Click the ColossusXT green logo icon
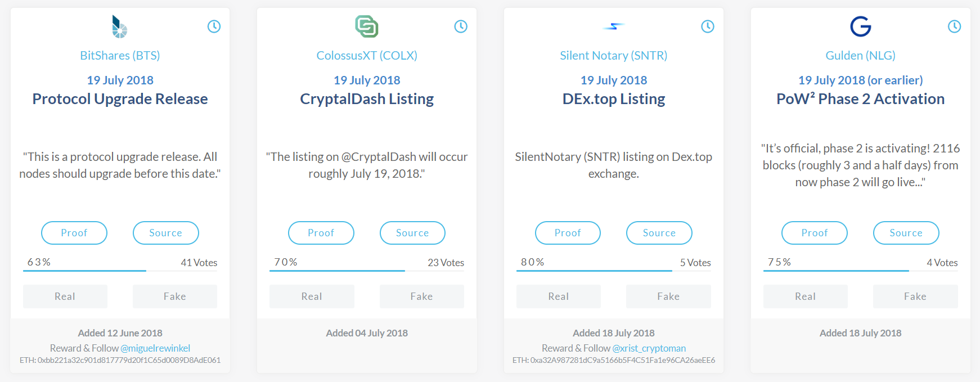Viewport: 980px width, 382px height. (x=367, y=26)
